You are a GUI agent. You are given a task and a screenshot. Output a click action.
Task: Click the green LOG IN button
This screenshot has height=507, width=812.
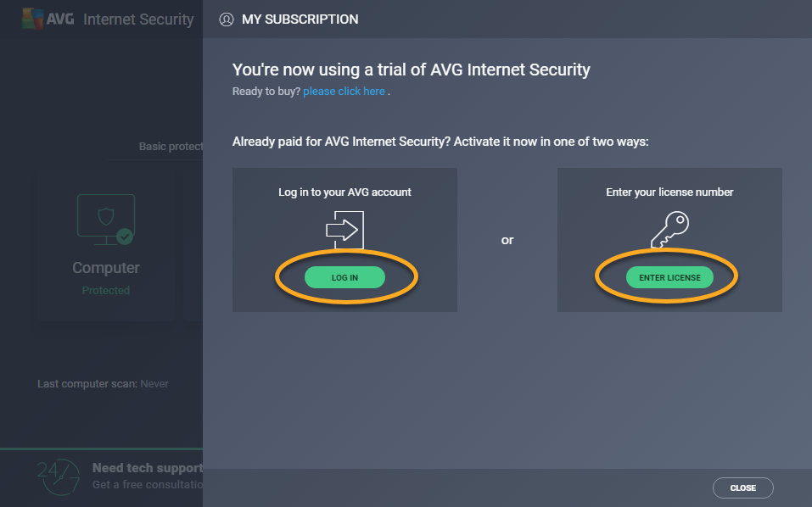point(344,277)
